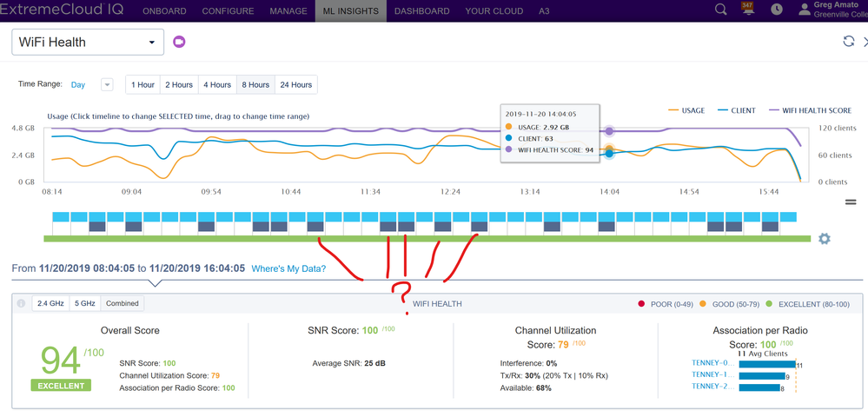Open the Greg Amato user profile icon
The image size is (868, 417).
tap(805, 10)
